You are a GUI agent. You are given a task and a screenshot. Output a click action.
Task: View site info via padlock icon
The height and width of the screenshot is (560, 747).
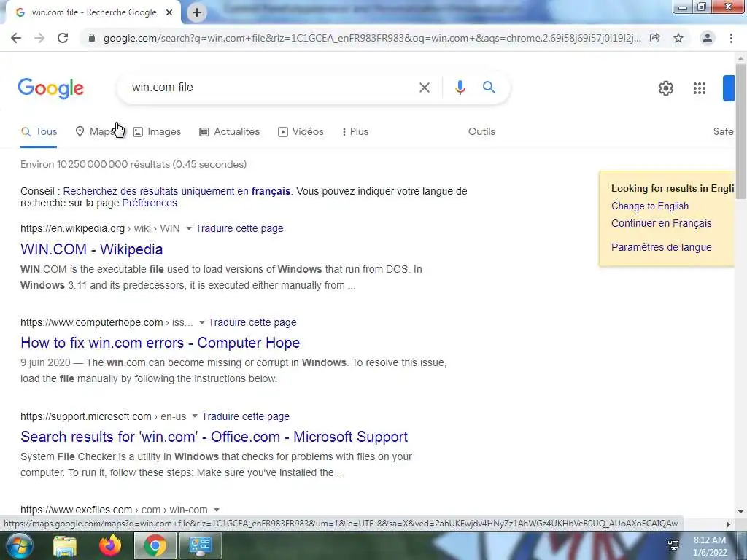click(x=92, y=38)
